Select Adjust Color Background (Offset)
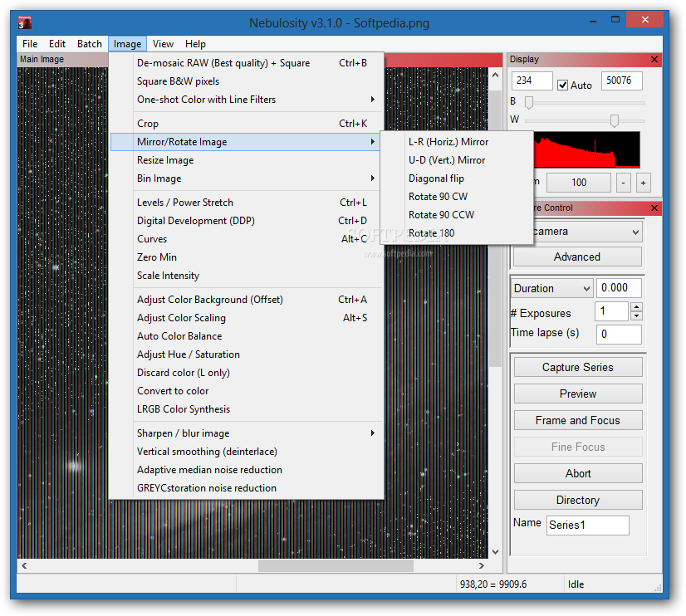Viewport: 686px width, 616px height. [x=246, y=300]
